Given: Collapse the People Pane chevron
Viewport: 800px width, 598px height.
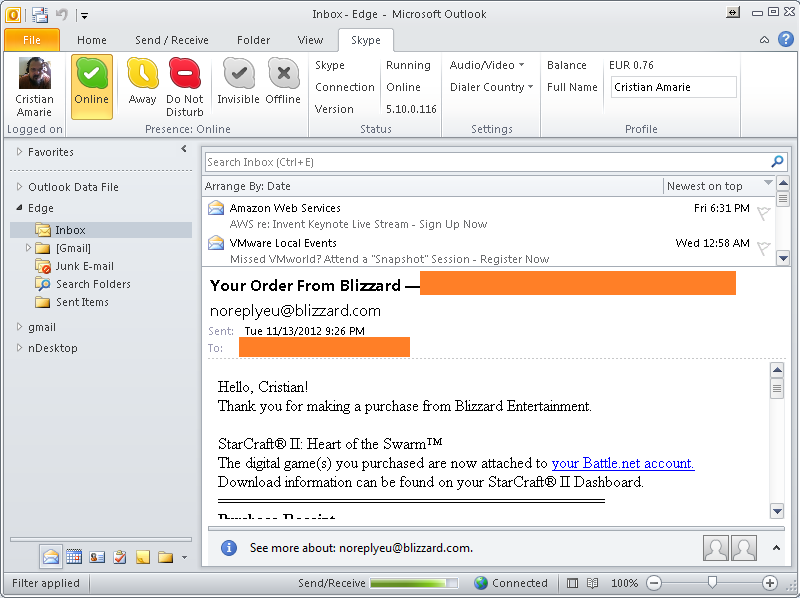Looking at the screenshot, I should [776, 547].
